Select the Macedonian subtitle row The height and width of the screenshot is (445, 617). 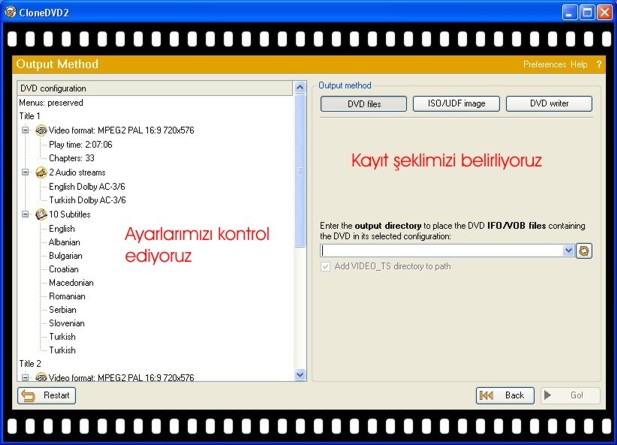[71, 283]
